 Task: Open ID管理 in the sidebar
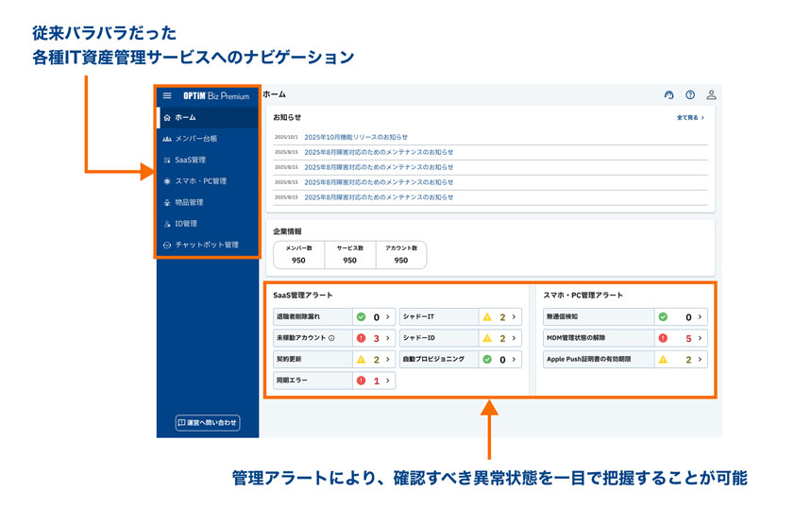[208, 224]
